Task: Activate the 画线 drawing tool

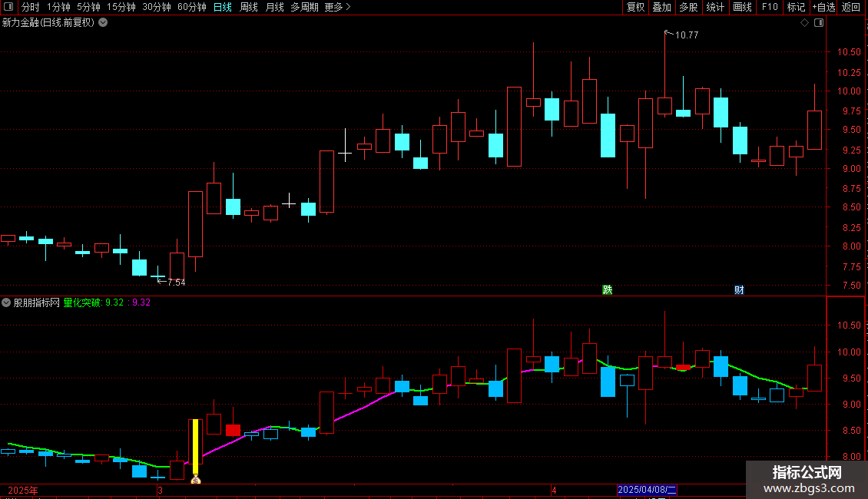Action: 742,7
